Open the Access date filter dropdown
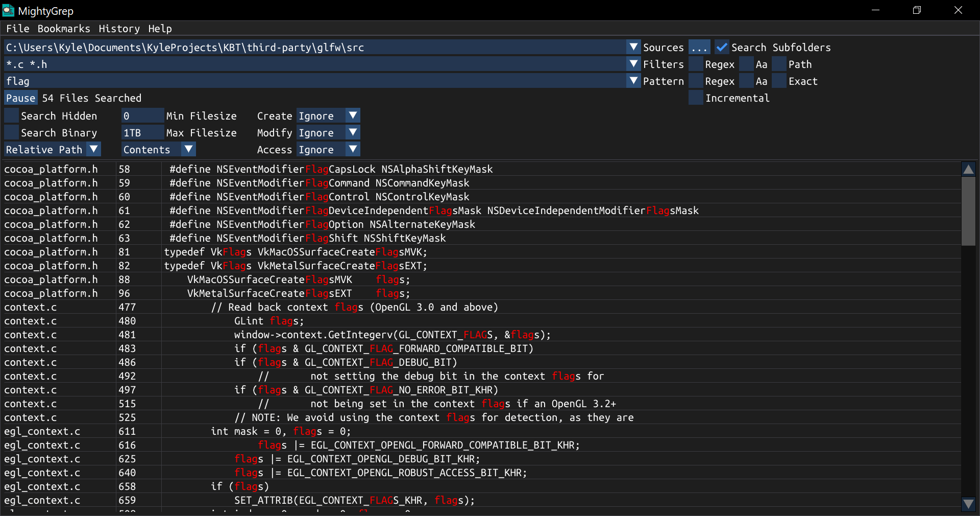The height and width of the screenshot is (516, 980). pos(328,150)
